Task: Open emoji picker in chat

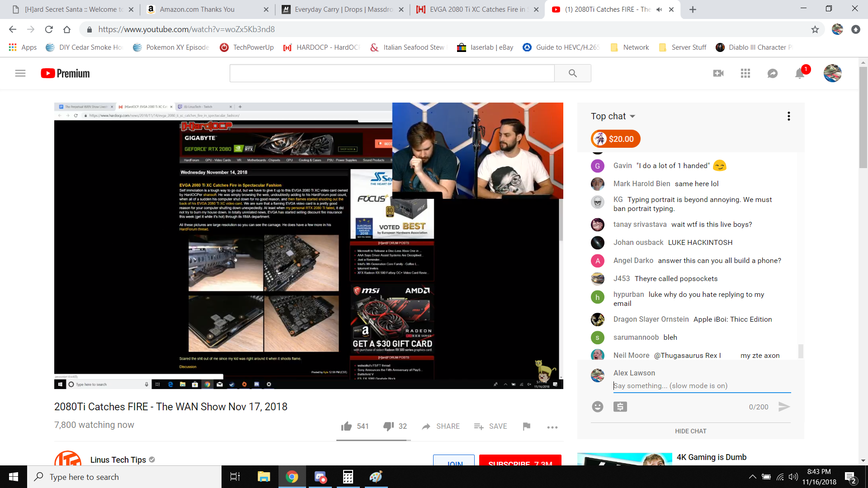Action: (598, 407)
